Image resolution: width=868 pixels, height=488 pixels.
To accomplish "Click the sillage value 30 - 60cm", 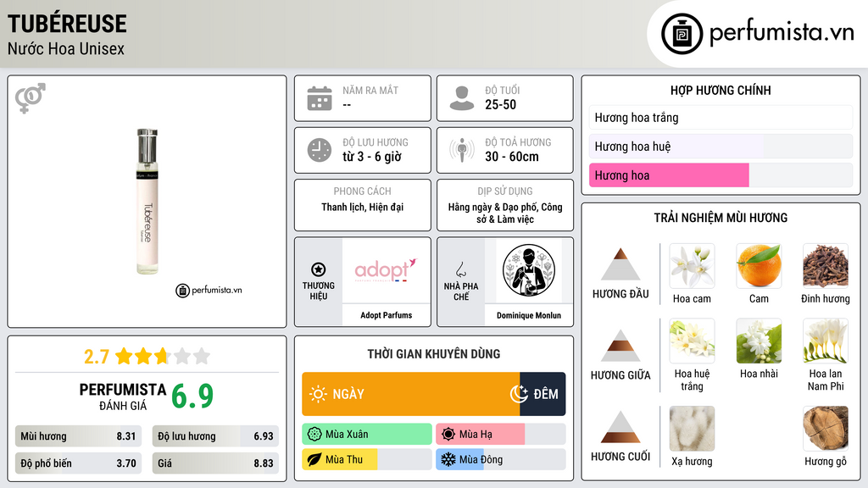I will pos(512,157).
